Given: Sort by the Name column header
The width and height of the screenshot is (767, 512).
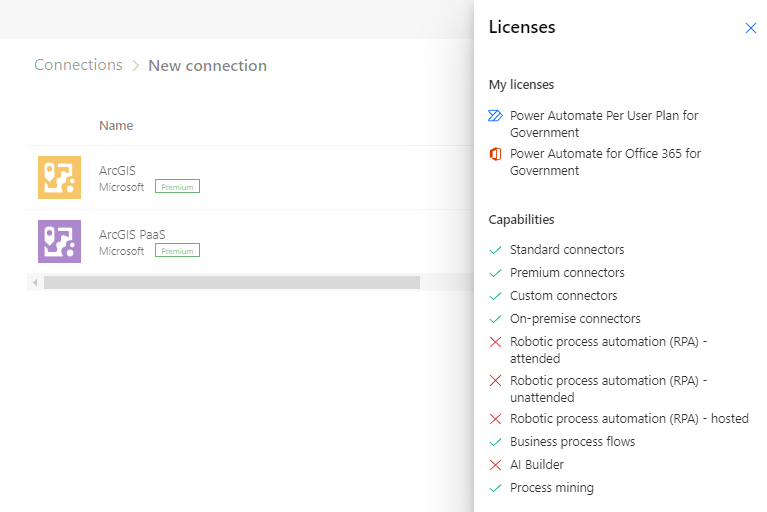Looking at the screenshot, I should (116, 126).
